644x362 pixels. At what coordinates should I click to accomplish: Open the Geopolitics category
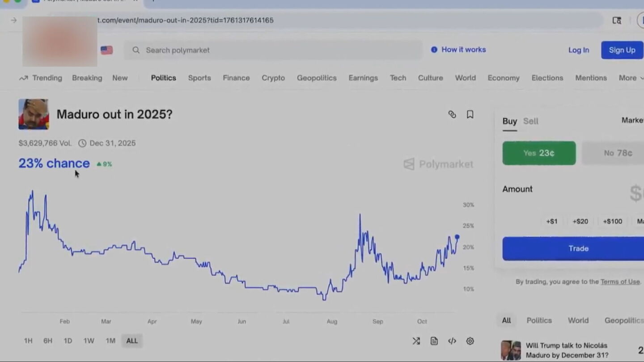coord(316,78)
